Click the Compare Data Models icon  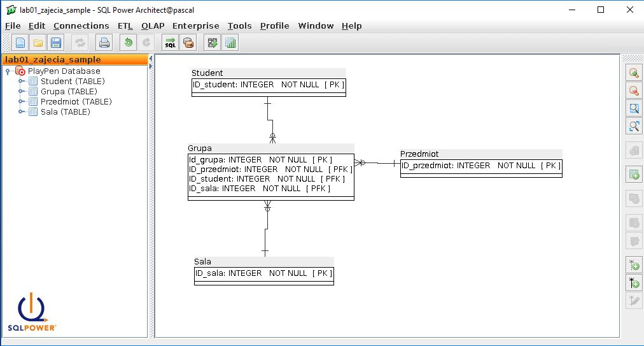tap(213, 43)
